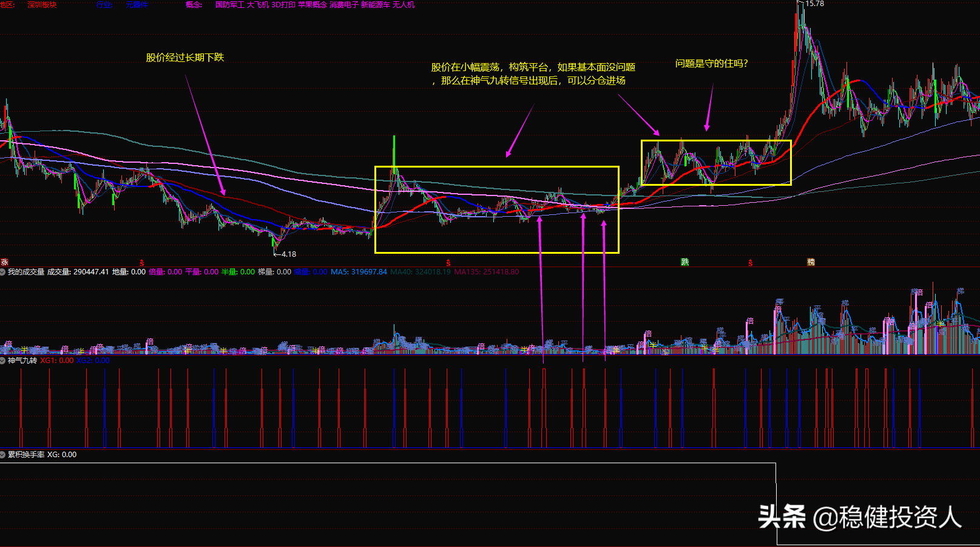
Task: Expand the 累积换手率 indicator dropdown arrow
Action: 3,455
